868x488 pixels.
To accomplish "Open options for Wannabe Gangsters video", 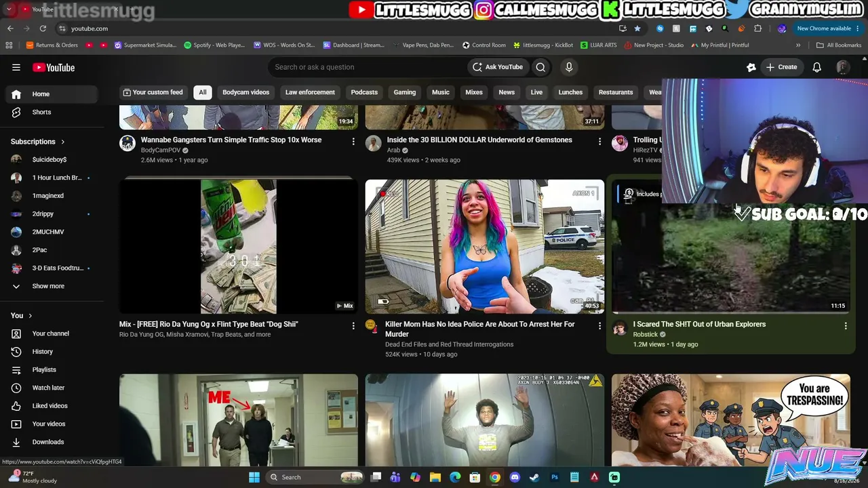I will coord(353,141).
